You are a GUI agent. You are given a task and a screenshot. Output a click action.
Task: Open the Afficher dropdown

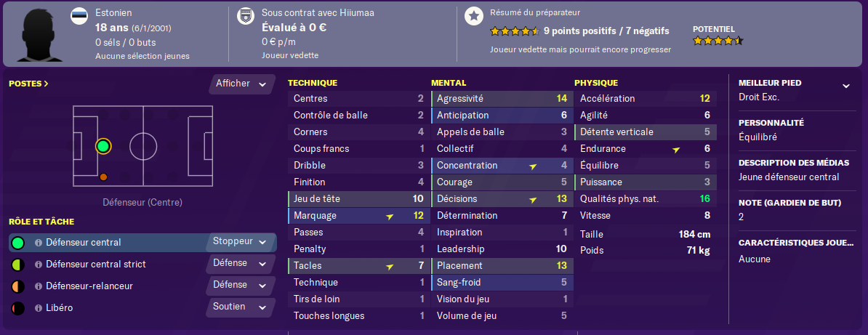pyautogui.click(x=242, y=84)
